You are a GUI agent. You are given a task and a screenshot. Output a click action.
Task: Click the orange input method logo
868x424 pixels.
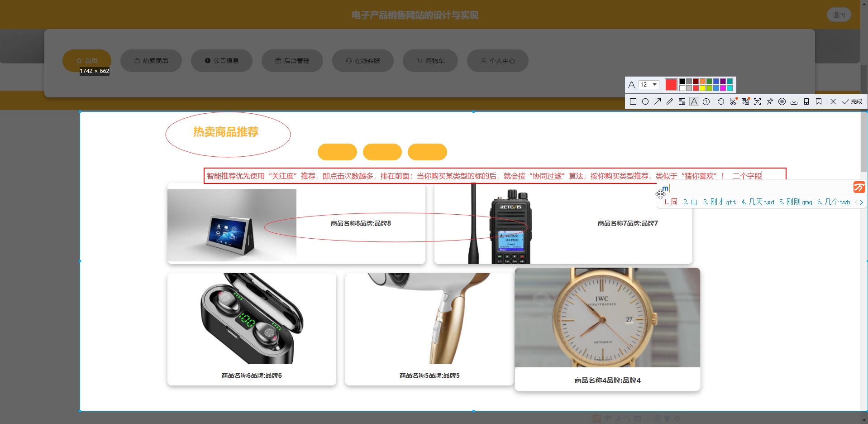point(859,187)
